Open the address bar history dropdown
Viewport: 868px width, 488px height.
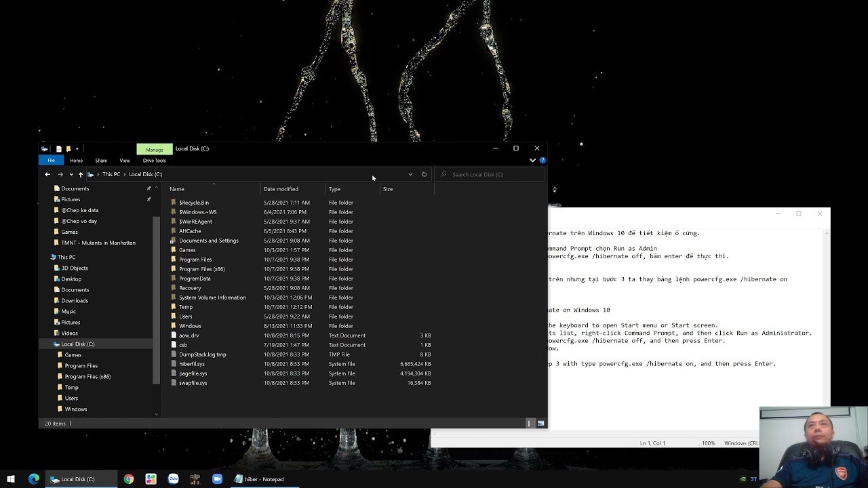[x=410, y=174]
